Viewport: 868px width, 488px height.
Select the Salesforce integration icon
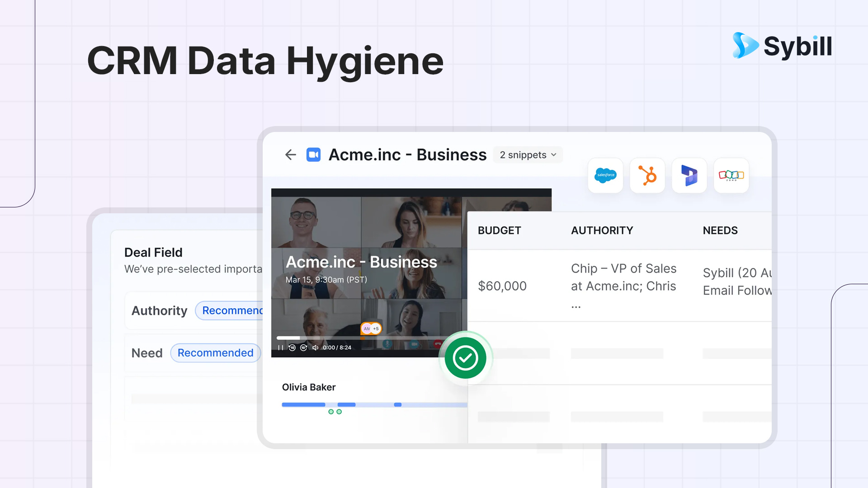605,175
